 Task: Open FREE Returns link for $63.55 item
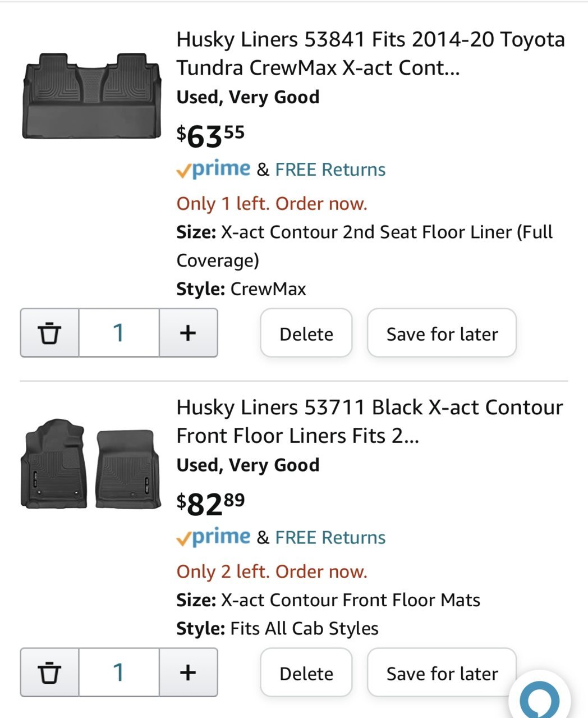coord(330,170)
